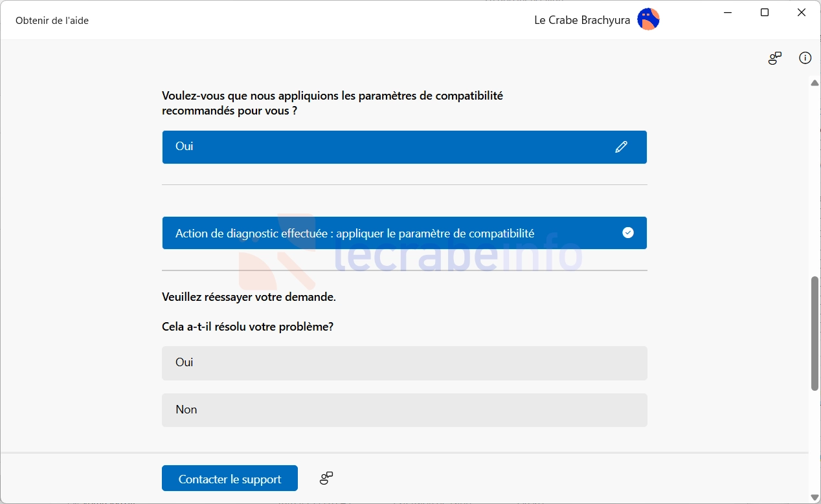Click the checkmark on the diagnostic action bar

pyautogui.click(x=628, y=233)
